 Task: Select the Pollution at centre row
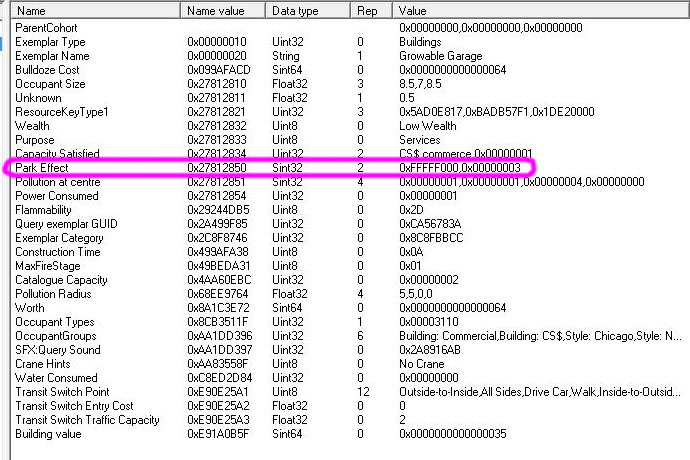click(350, 182)
